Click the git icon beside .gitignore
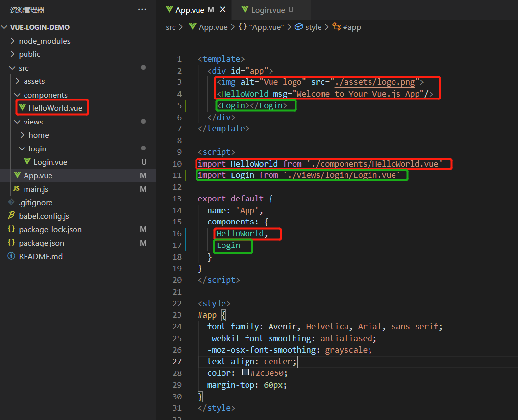This screenshot has height=420, width=518. pos(11,202)
